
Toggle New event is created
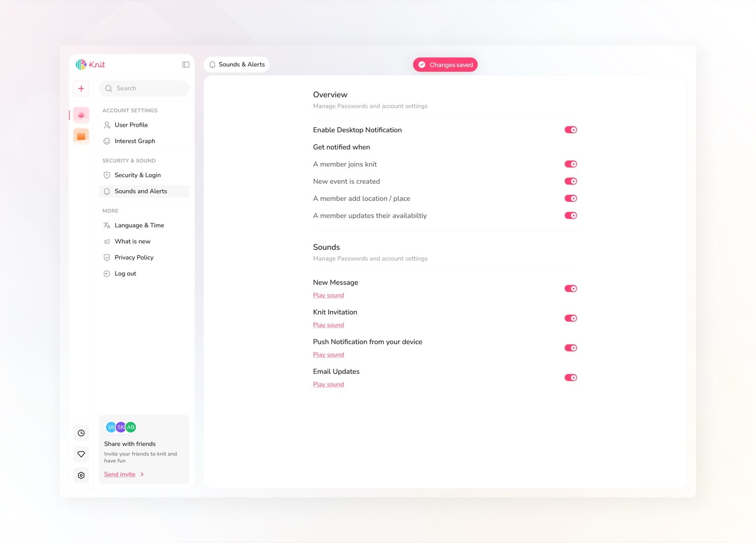pyautogui.click(x=571, y=181)
